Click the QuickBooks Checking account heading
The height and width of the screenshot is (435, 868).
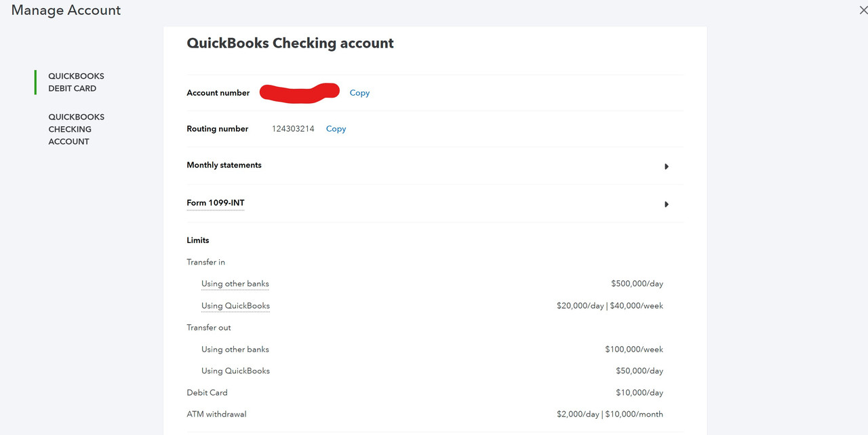click(x=290, y=43)
